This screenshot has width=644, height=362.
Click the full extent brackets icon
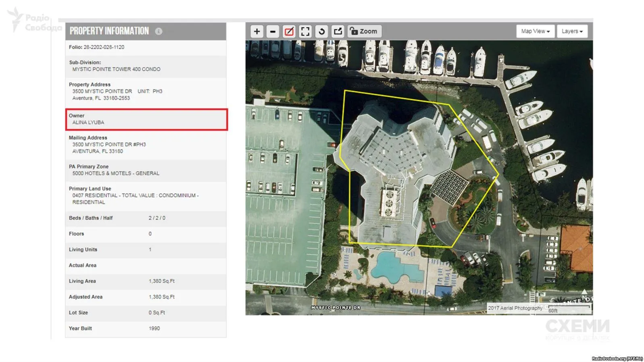pos(305,31)
